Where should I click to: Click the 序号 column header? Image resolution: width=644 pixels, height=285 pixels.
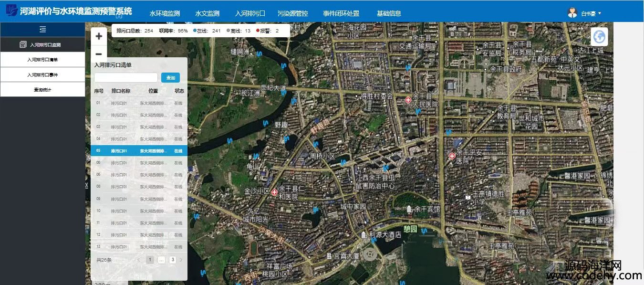pos(99,91)
